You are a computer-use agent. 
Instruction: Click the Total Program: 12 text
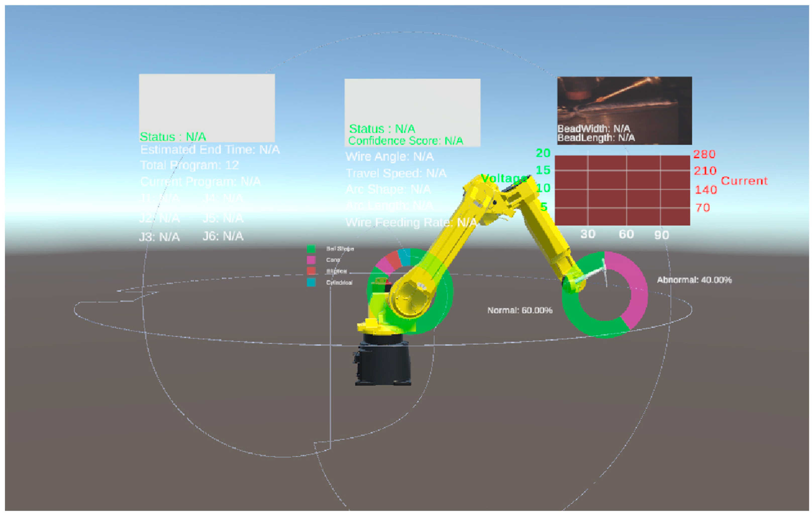click(189, 165)
